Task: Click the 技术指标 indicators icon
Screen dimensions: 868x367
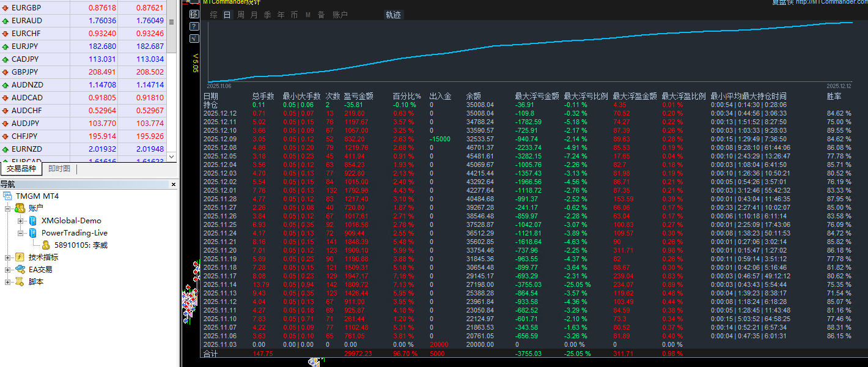Action: 20,258
